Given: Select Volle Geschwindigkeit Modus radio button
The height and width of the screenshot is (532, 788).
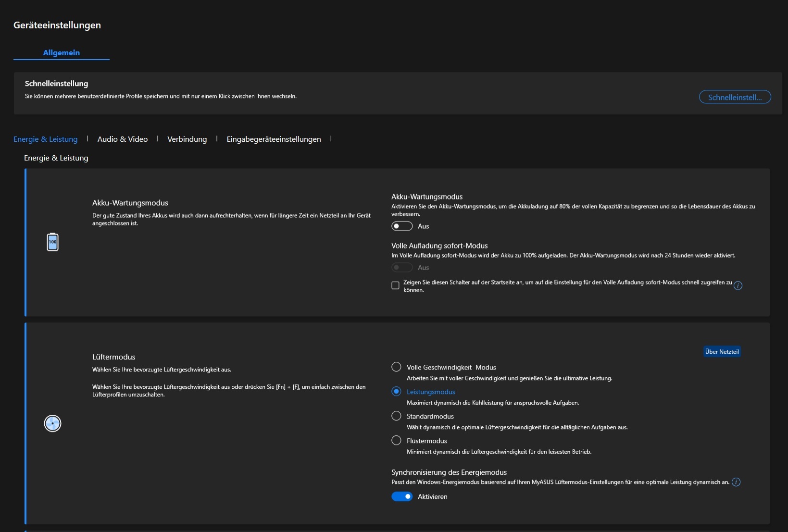Looking at the screenshot, I should pyautogui.click(x=396, y=367).
